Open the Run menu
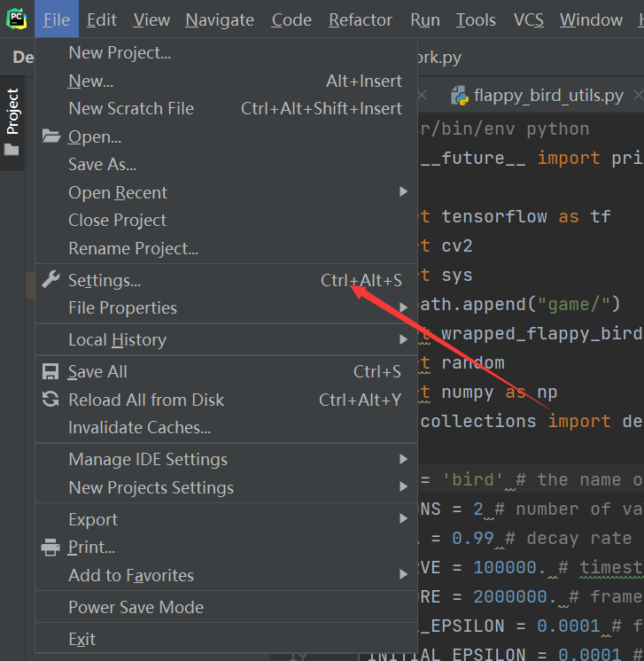 (x=425, y=19)
